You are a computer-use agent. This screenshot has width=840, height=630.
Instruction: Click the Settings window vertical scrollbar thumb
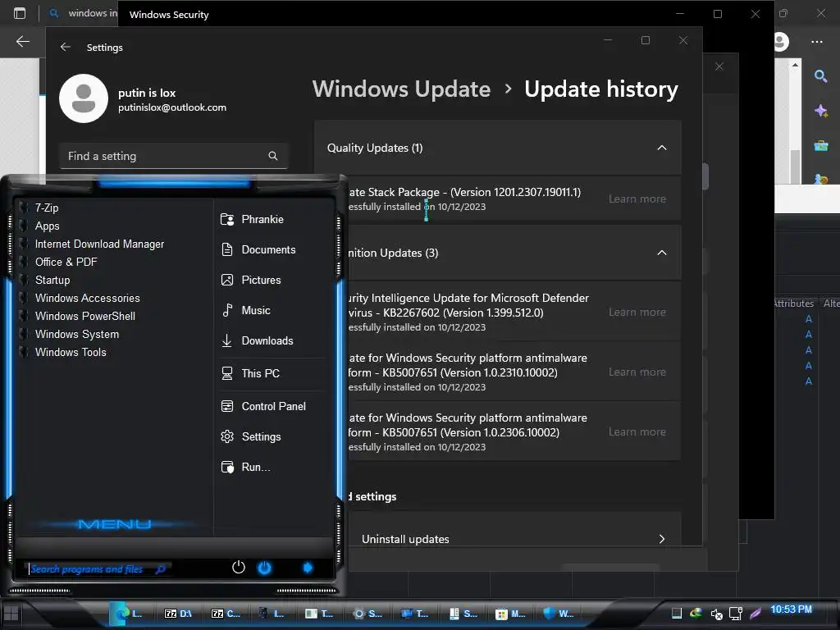(x=705, y=176)
